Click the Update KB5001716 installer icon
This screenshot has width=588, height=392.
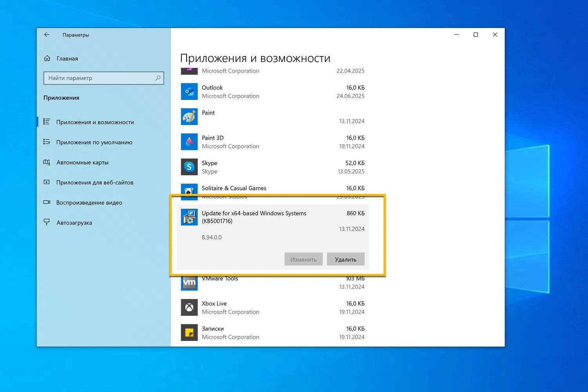[189, 217]
